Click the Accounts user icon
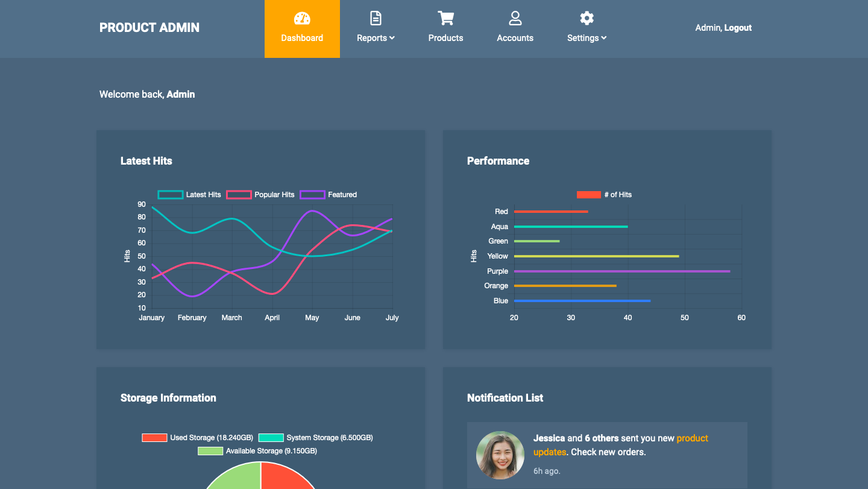The width and height of the screenshot is (868, 489). point(515,18)
